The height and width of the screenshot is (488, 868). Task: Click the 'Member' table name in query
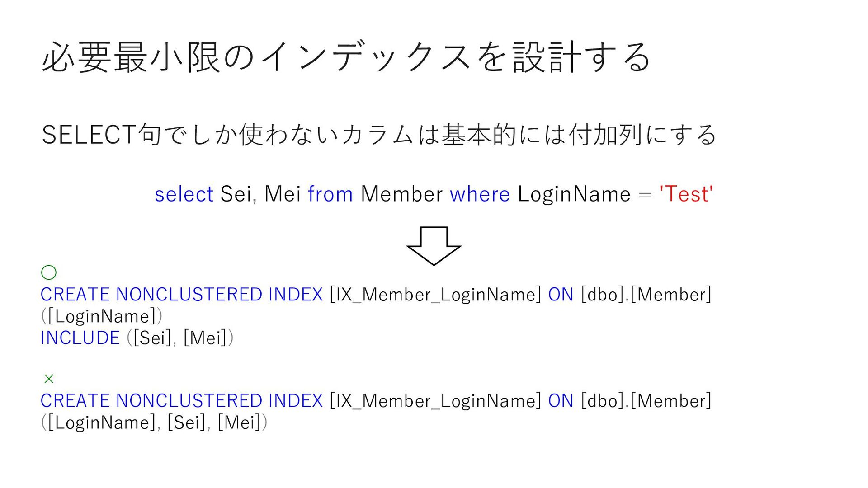point(401,194)
